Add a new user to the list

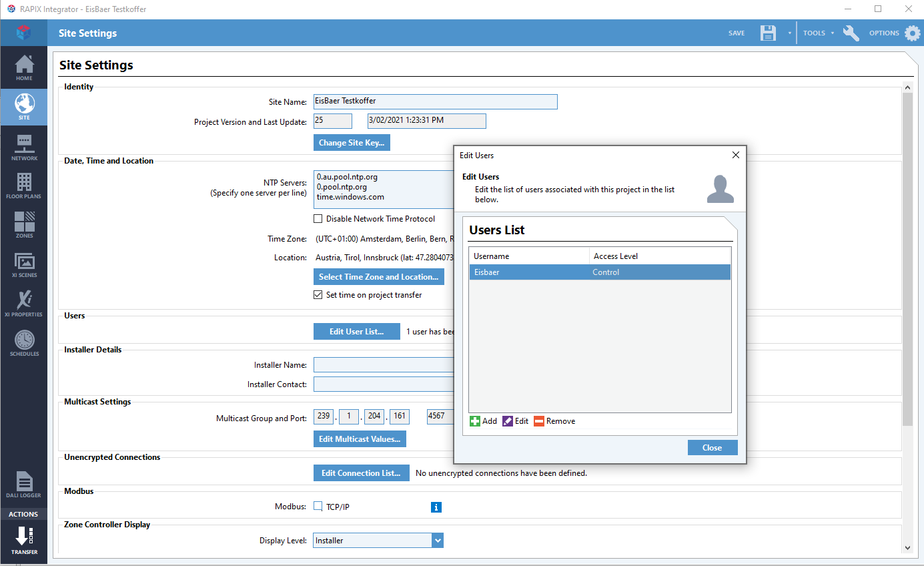(483, 421)
